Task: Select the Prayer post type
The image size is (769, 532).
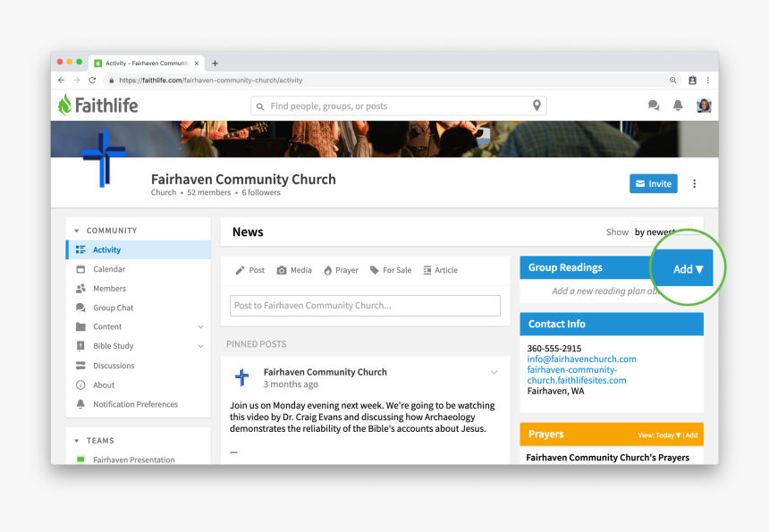Action: pyautogui.click(x=341, y=270)
